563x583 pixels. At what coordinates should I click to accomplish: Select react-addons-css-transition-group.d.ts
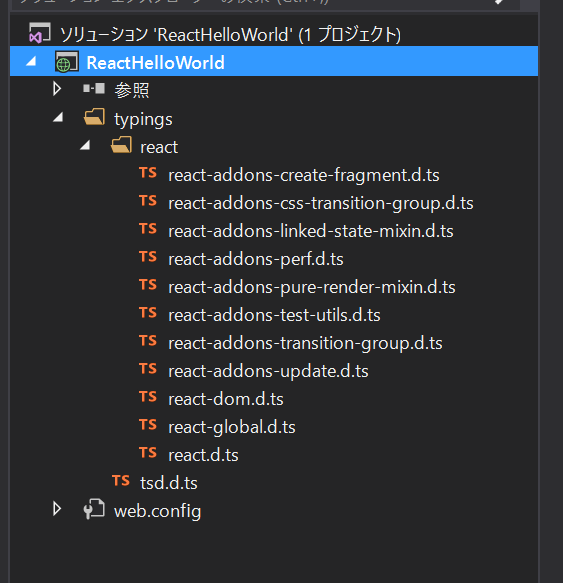coord(321,203)
